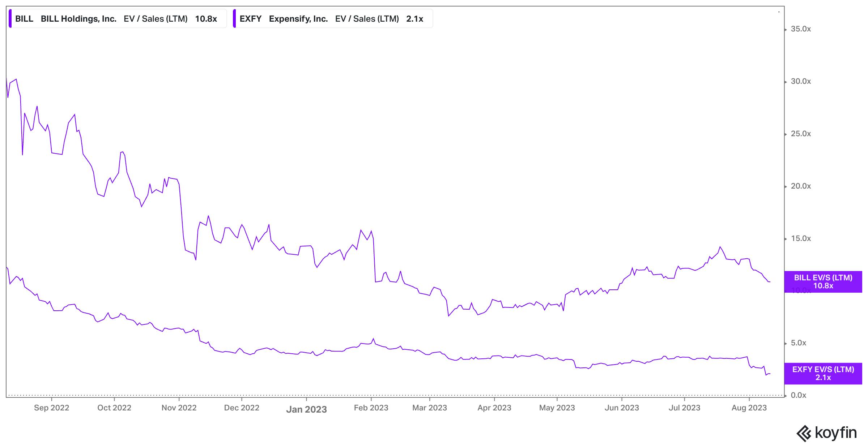The height and width of the screenshot is (448, 868).
Task: Click the koyfin wordmark text
Action: (x=835, y=433)
